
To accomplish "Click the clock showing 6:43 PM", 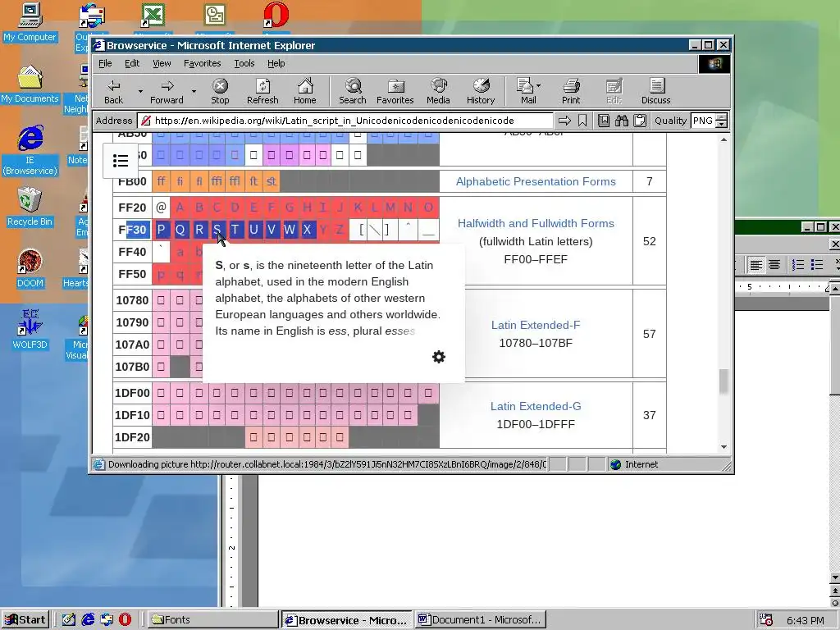I will (806, 620).
